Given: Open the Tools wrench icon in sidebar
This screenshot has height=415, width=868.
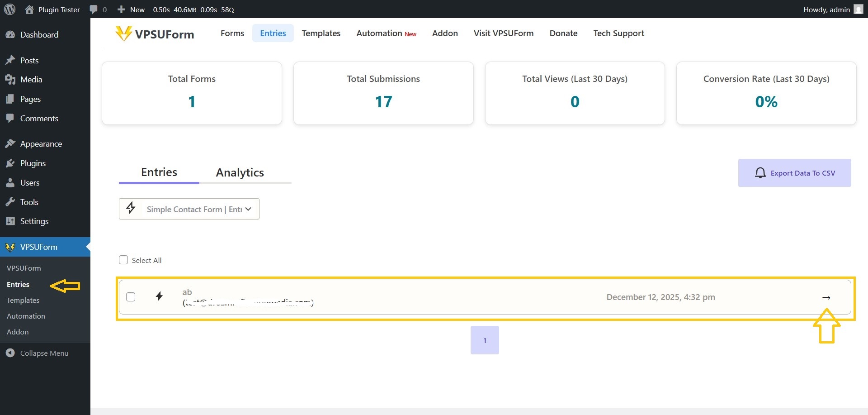Looking at the screenshot, I should [10, 202].
